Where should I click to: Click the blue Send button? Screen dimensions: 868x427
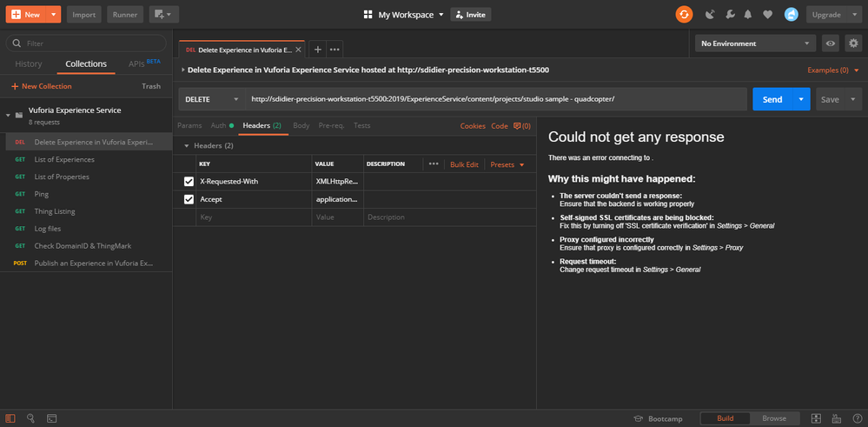[772, 99]
